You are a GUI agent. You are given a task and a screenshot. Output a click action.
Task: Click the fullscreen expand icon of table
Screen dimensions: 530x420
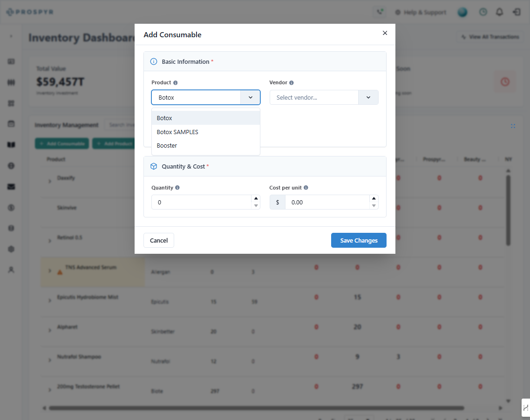point(513,126)
